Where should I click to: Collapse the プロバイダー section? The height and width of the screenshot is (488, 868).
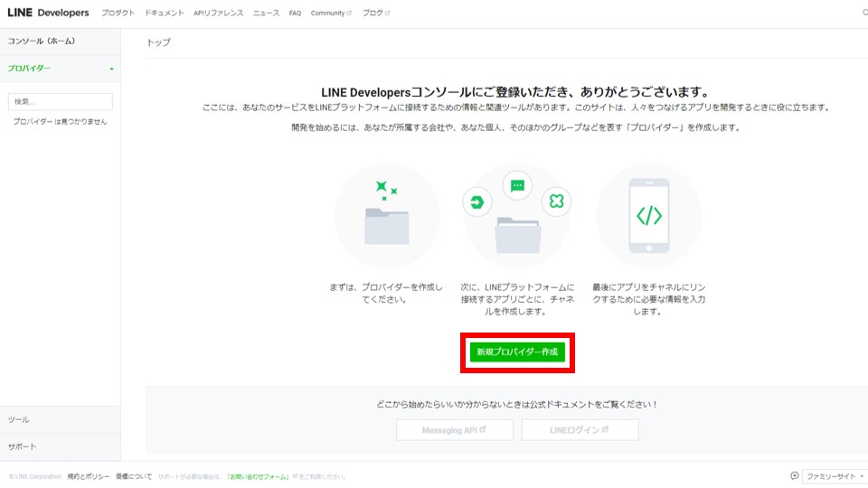coord(61,69)
